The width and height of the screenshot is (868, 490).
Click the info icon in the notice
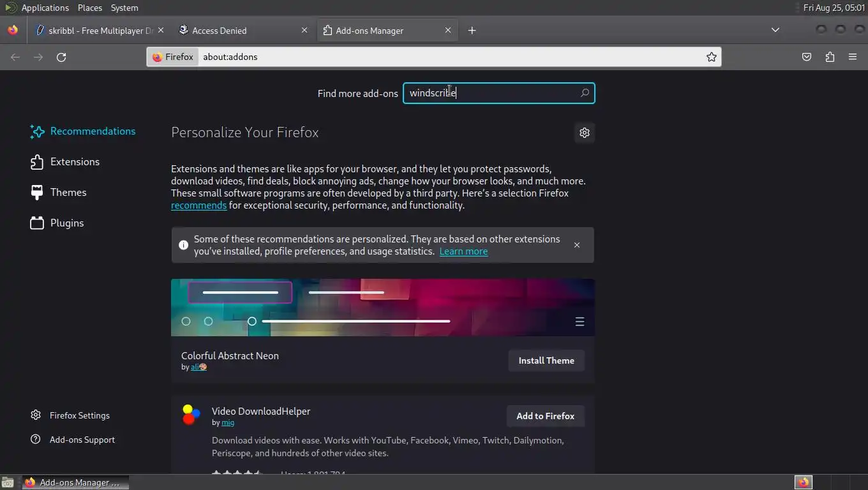click(183, 245)
